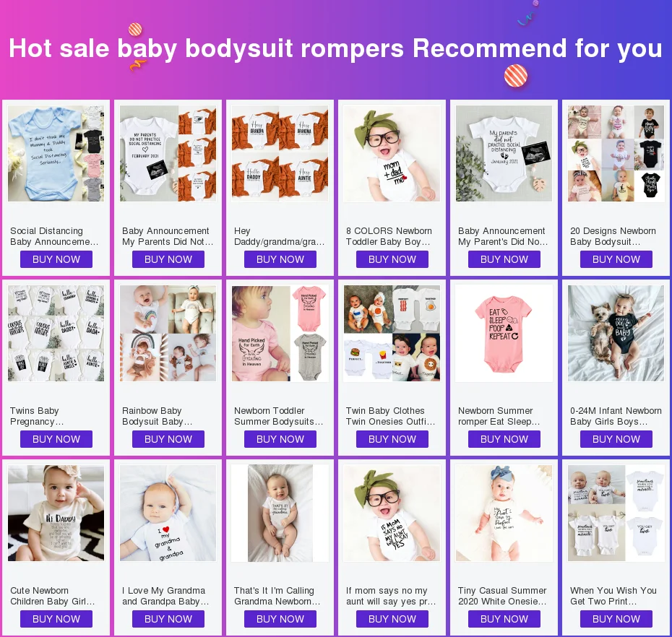Buy the Newborn Summer romper Eat Sleep
The width and height of the screenshot is (672, 637).
click(x=504, y=439)
